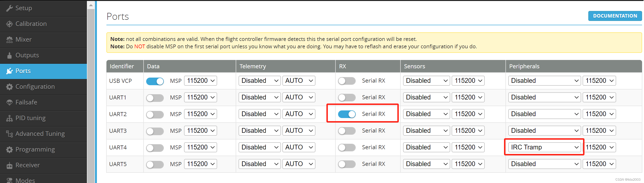644x183 pixels.
Task: Open UART4 IRC Tramp peripherals dropdown
Action: pyautogui.click(x=544, y=147)
